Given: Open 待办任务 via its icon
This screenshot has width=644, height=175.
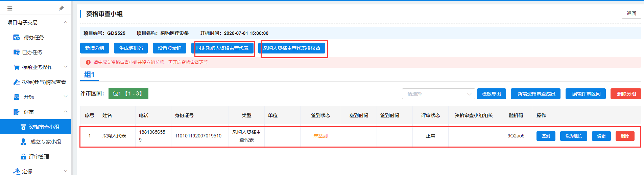Looking at the screenshot, I should pyautogui.click(x=16, y=38).
